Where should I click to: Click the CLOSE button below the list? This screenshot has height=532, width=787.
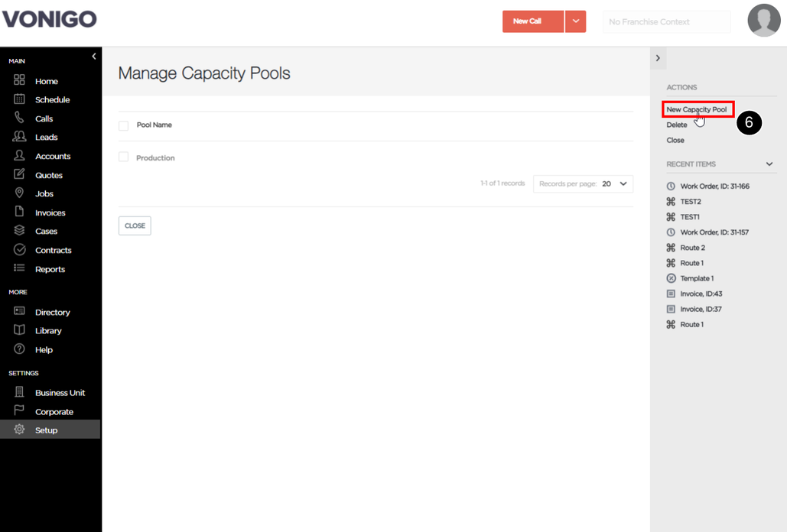135,225
